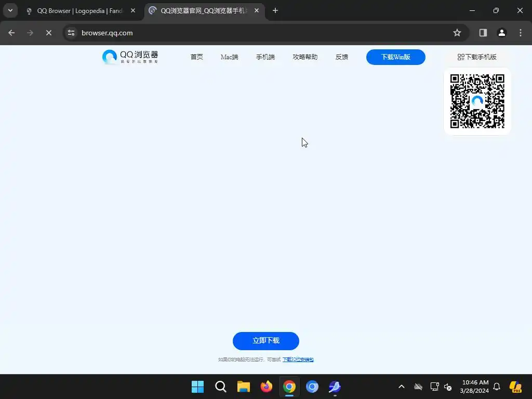Open 攻略帮助 navigation item
This screenshot has height=399, width=532.
[x=305, y=57]
